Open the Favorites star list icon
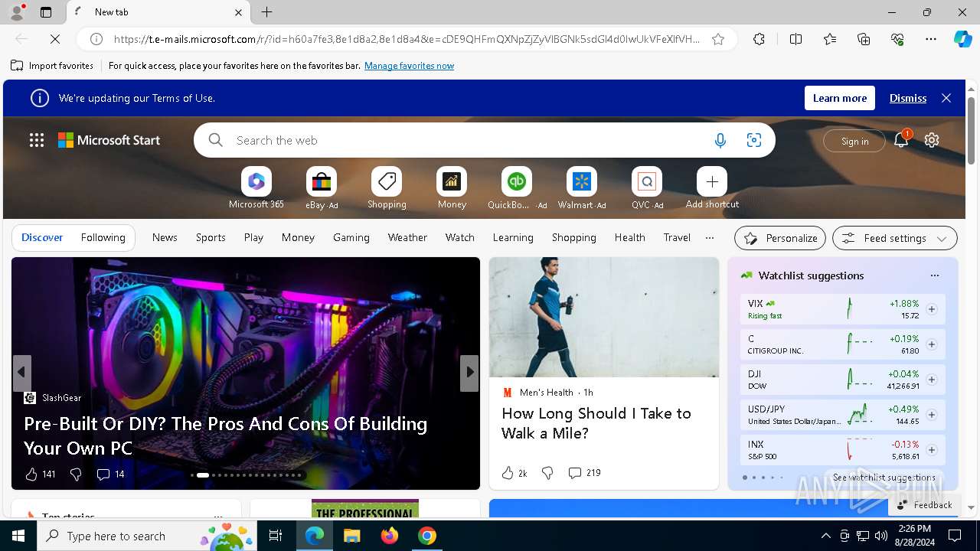This screenshot has height=551, width=980. click(x=830, y=39)
